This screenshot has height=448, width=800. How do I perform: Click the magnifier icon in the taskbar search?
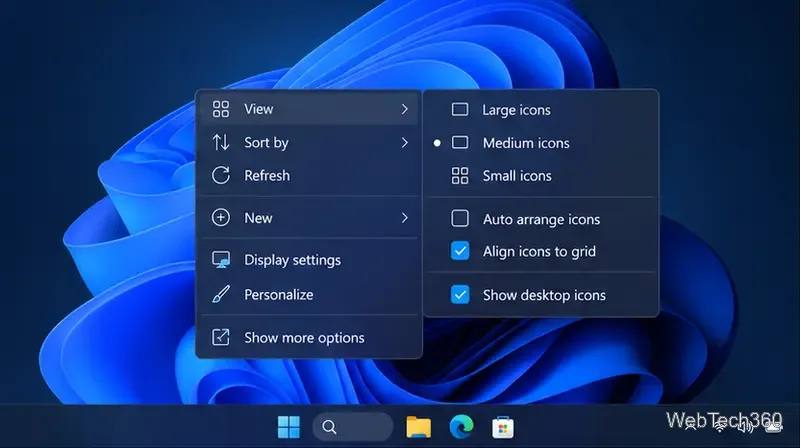[330, 427]
